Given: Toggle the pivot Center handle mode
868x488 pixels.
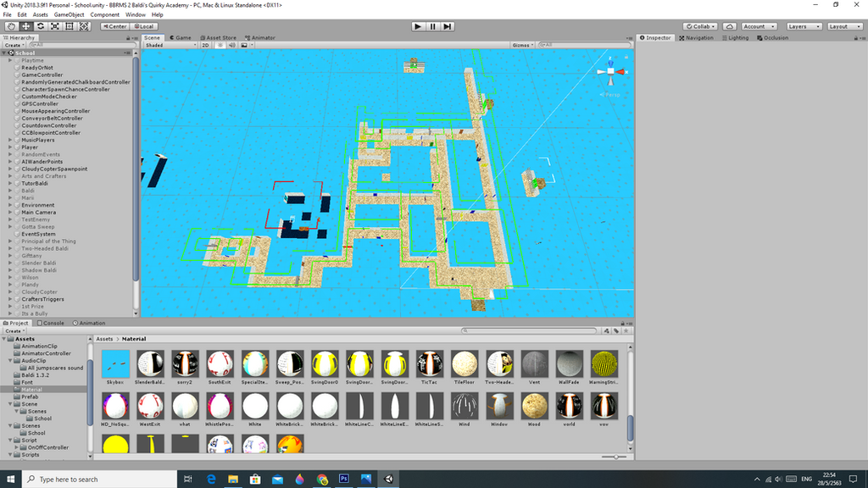Looking at the screenshot, I should pyautogui.click(x=114, y=26).
